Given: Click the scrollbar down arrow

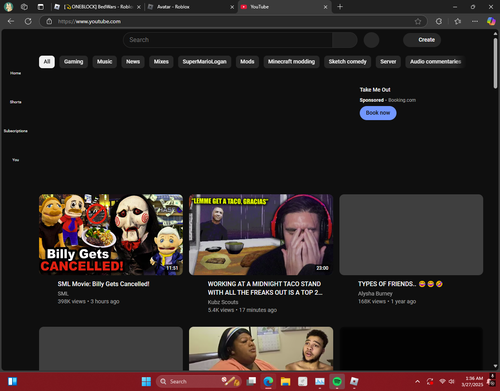Looking at the screenshot, I should (x=495, y=366).
